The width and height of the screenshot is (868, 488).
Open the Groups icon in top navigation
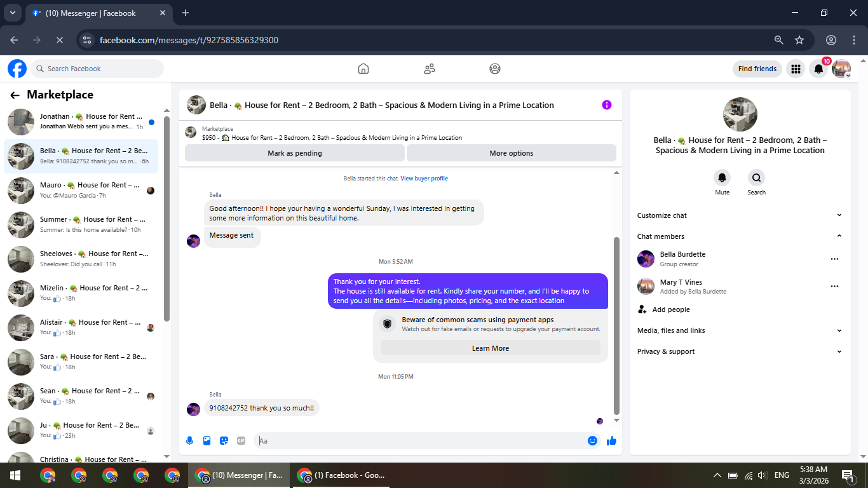pos(495,69)
